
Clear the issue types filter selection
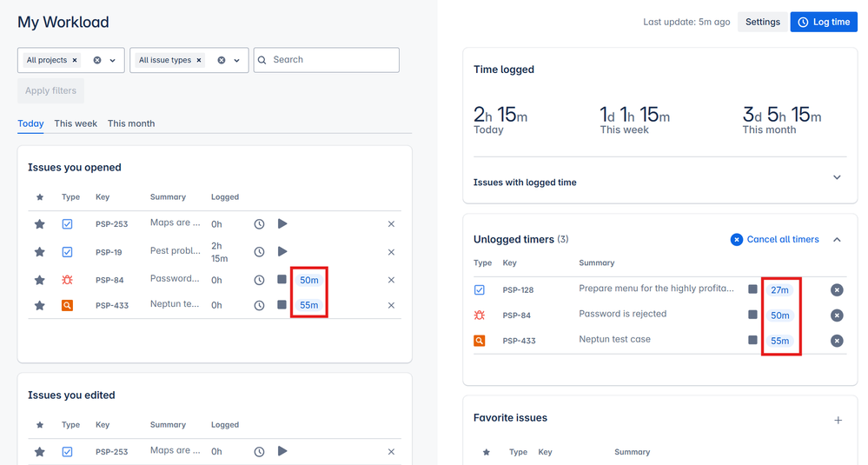point(222,60)
